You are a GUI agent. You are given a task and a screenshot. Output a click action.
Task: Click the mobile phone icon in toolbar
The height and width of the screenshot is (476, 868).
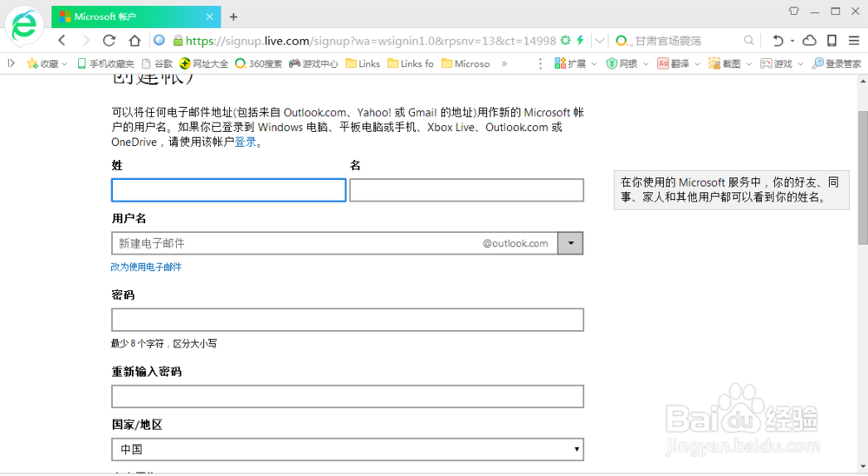(832, 41)
